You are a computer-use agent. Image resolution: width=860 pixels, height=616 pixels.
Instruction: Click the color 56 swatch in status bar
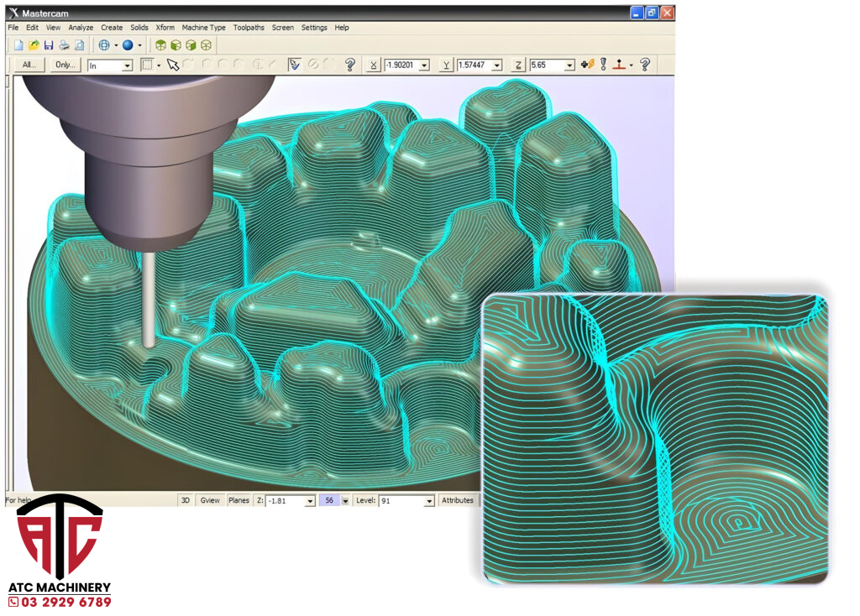point(329,500)
